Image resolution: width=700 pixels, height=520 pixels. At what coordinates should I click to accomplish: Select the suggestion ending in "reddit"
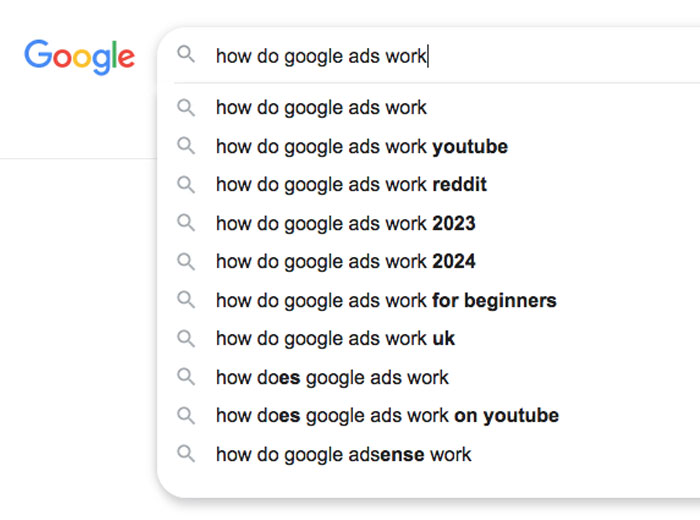[351, 185]
